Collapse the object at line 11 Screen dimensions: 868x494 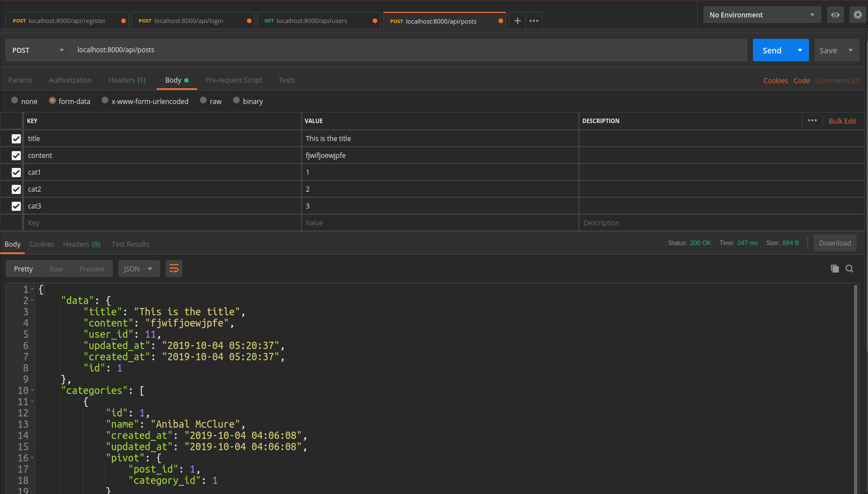click(x=33, y=402)
